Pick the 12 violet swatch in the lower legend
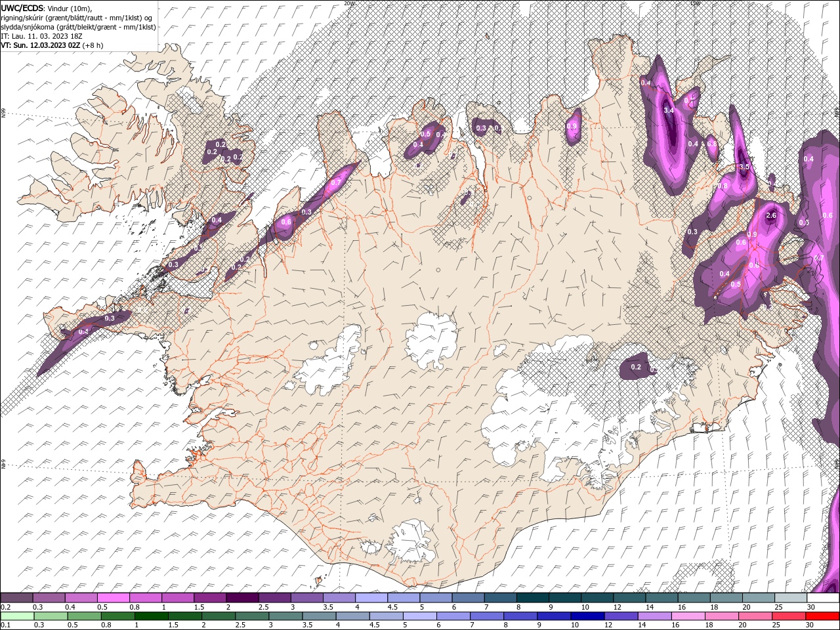Viewport: 840px width, 630px height. [621, 616]
